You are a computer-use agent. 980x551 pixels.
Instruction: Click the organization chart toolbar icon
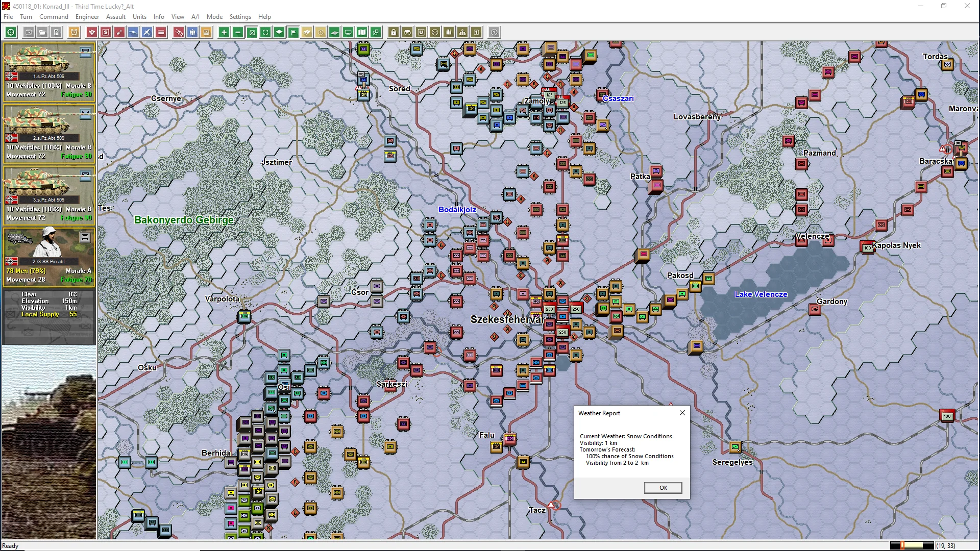click(462, 33)
